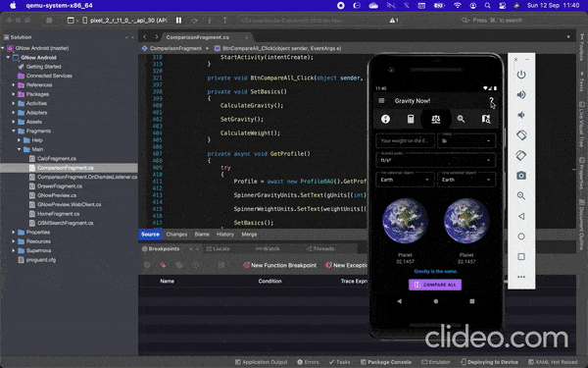Expand the Packages folder
The width and height of the screenshot is (588, 368).
click(x=14, y=94)
